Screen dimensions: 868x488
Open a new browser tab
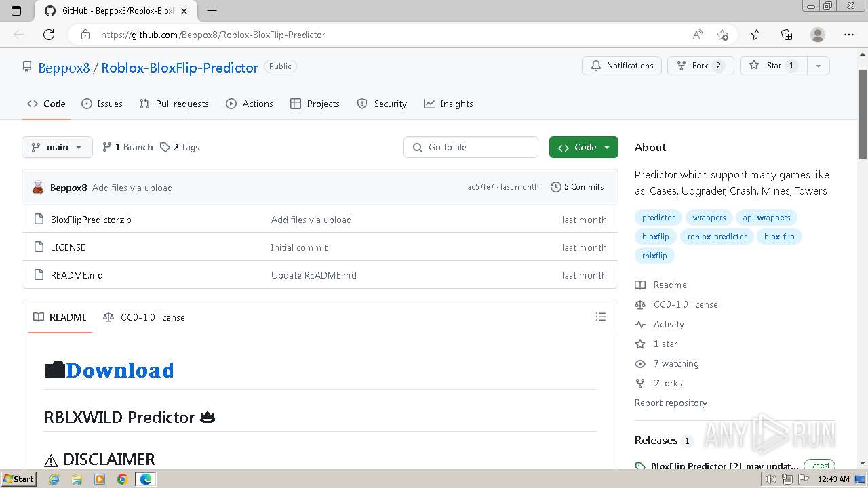click(212, 10)
